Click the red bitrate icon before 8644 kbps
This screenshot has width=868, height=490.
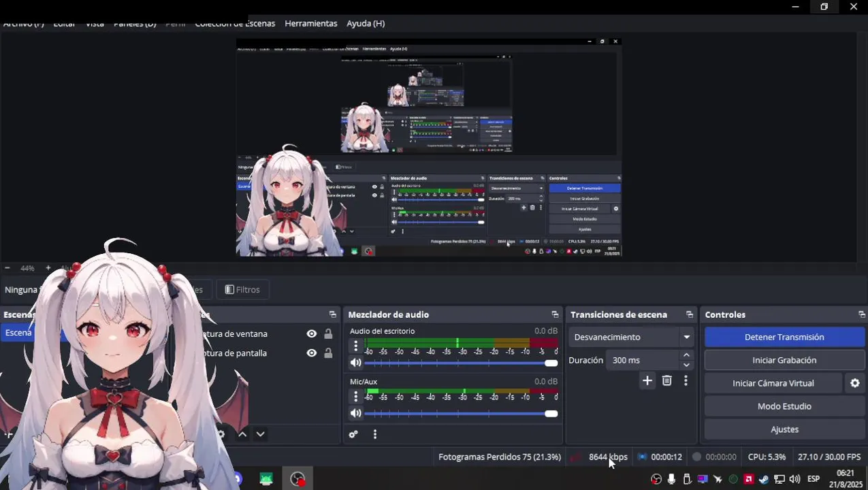pos(576,457)
